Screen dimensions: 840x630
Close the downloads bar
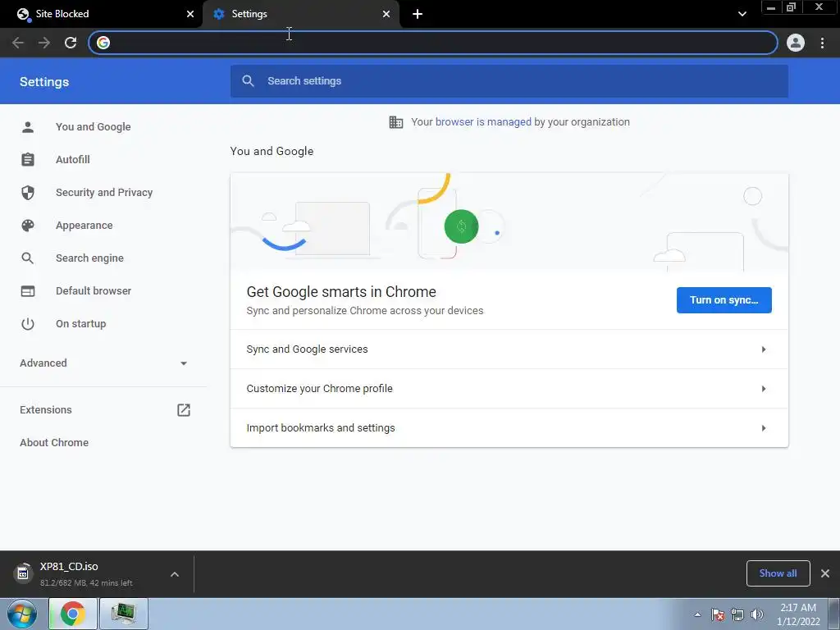pyautogui.click(x=825, y=573)
